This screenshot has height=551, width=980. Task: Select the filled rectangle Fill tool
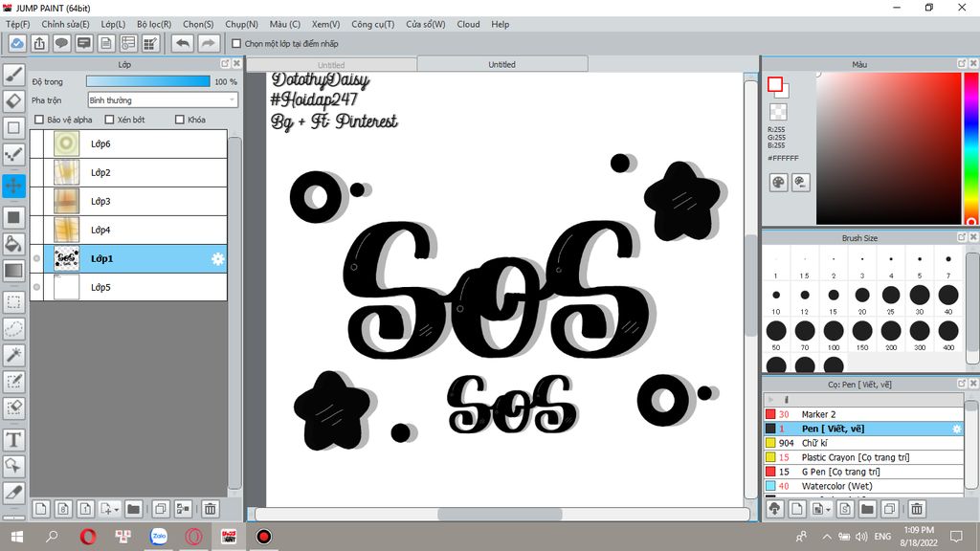13,217
